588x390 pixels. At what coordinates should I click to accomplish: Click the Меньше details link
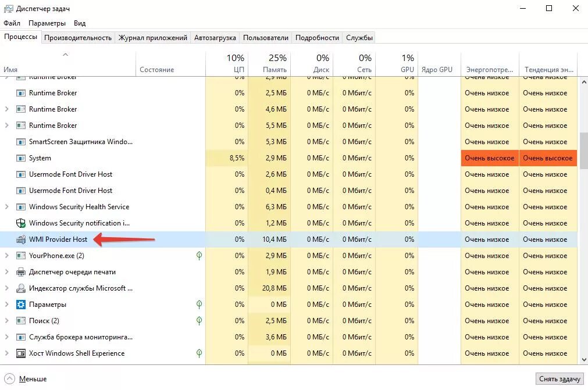tap(33, 379)
